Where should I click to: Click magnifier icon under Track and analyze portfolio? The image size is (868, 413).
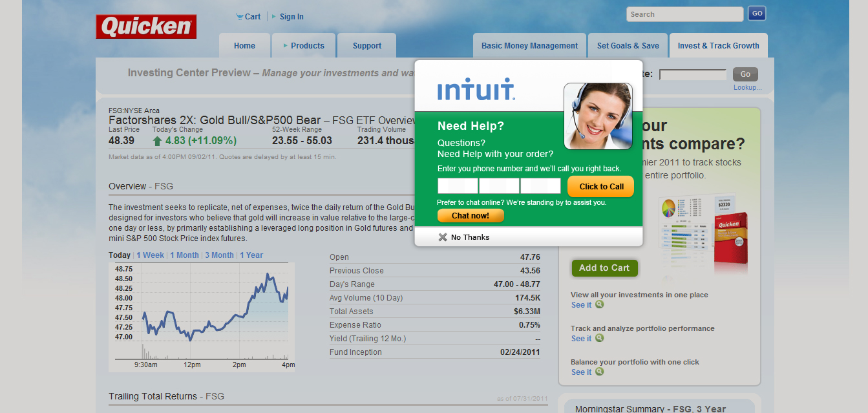click(600, 338)
